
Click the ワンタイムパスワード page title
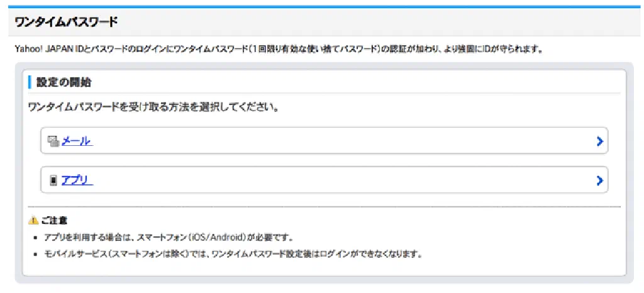coord(66,22)
